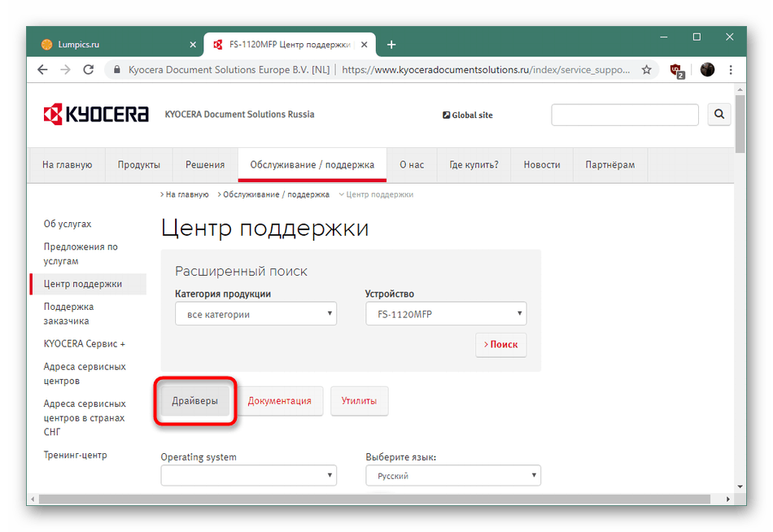The height and width of the screenshot is (532, 773).
Task: Click the back navigation arrow
Action: pos(42,70)
